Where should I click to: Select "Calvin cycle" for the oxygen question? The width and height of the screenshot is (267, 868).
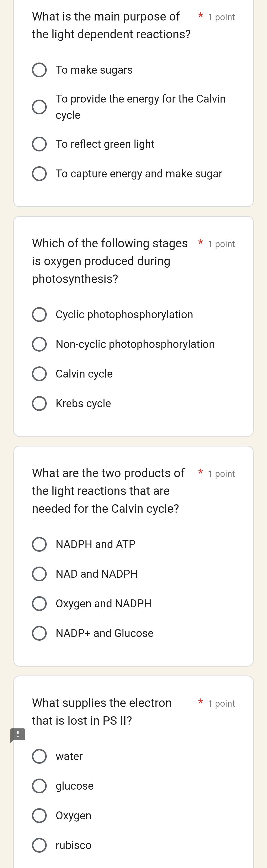40,374
